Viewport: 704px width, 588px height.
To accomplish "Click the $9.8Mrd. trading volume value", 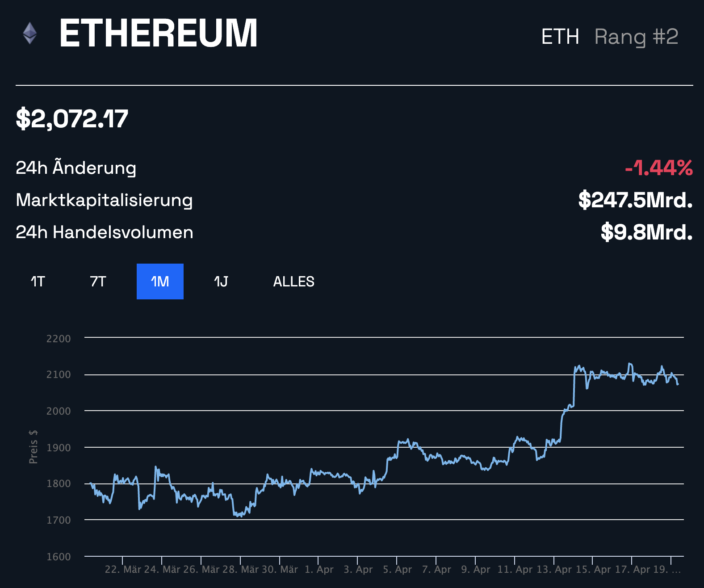I will [x=646, y=232].
